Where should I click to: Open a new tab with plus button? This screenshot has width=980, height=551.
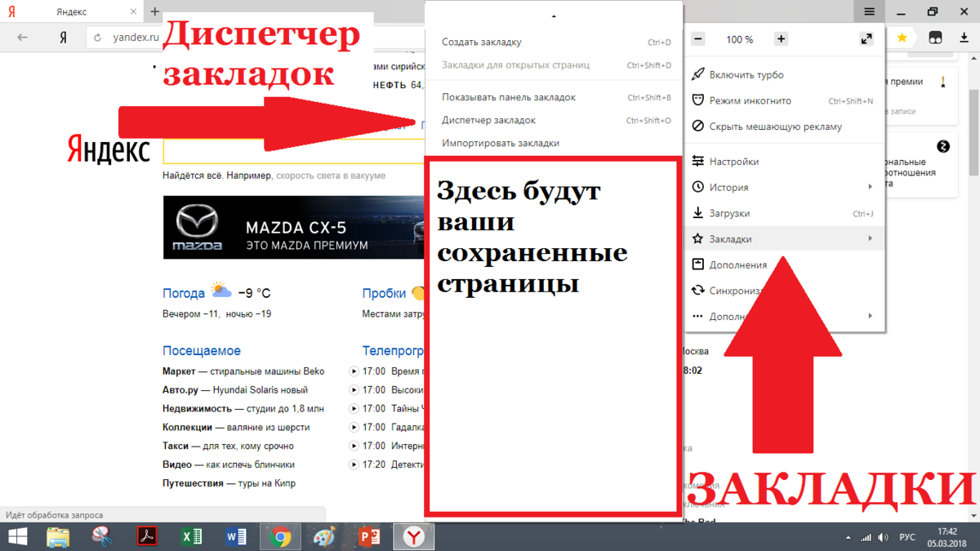[x=154, y=11]
